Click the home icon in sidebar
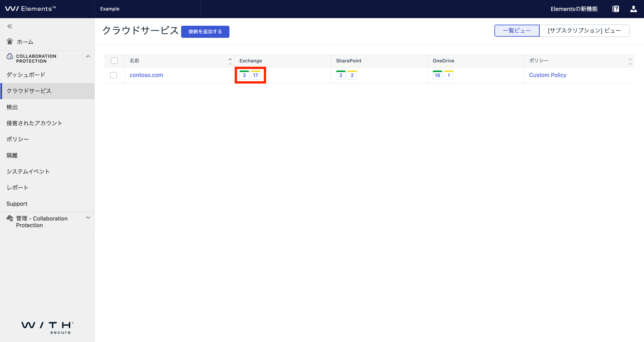Screen dimensions: 644x342 tap(10, 41)
